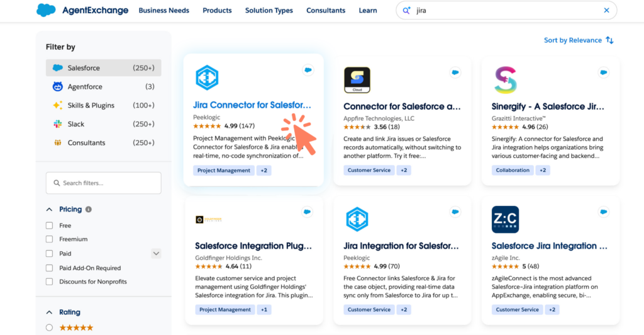
Task: Click the Agentforce robot icon in filters
Action: [x=57, y=86]
